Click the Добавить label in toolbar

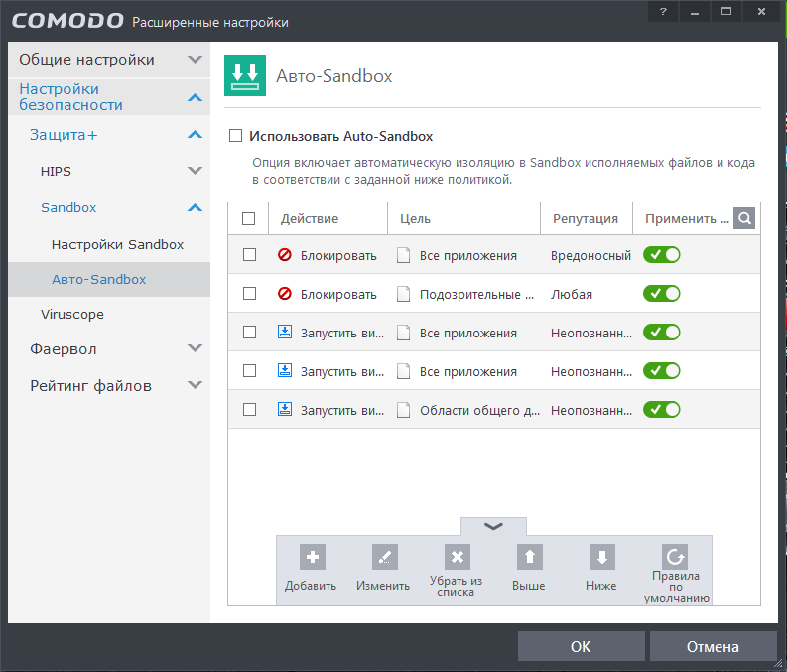[311, 586]
